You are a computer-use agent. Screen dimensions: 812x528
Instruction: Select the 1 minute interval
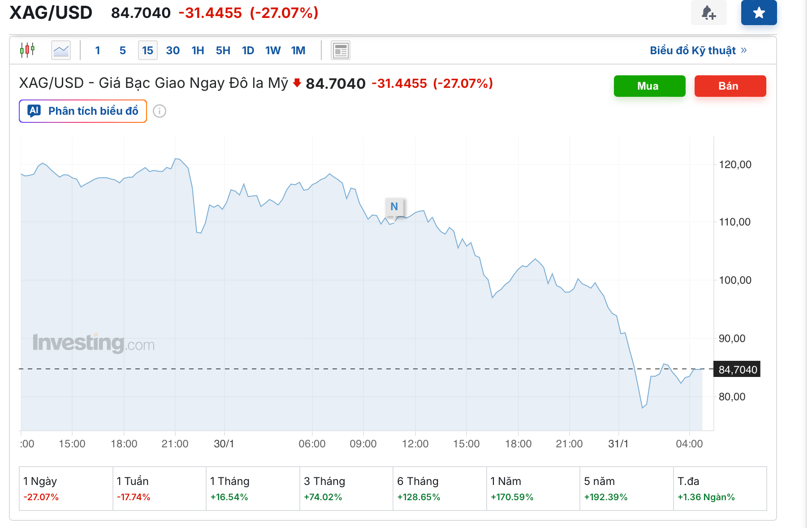point(98,50)
